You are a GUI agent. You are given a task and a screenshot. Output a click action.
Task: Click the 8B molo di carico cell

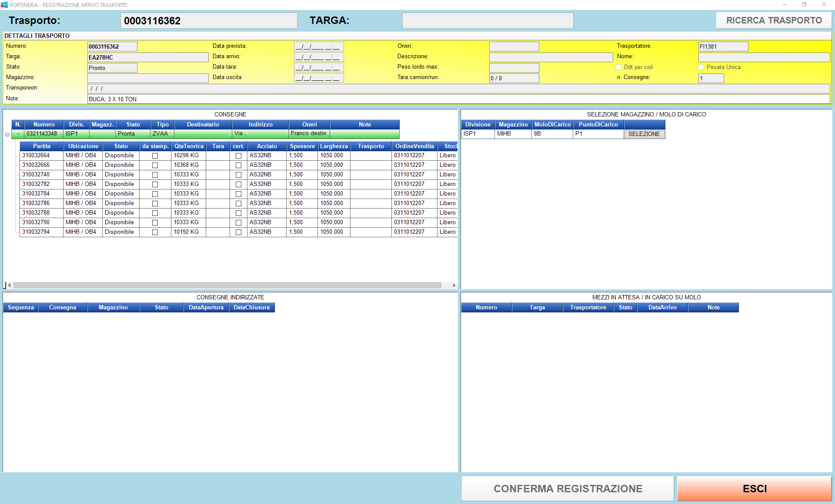(552, 134)
